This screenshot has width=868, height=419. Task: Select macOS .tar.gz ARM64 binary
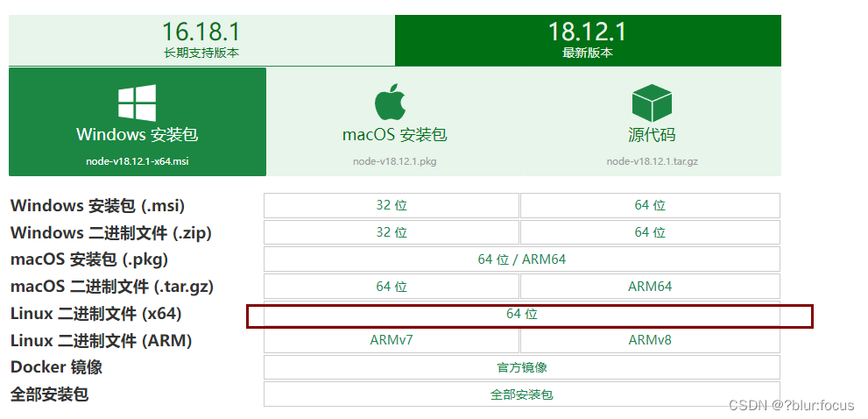click(x=650, y=287)
